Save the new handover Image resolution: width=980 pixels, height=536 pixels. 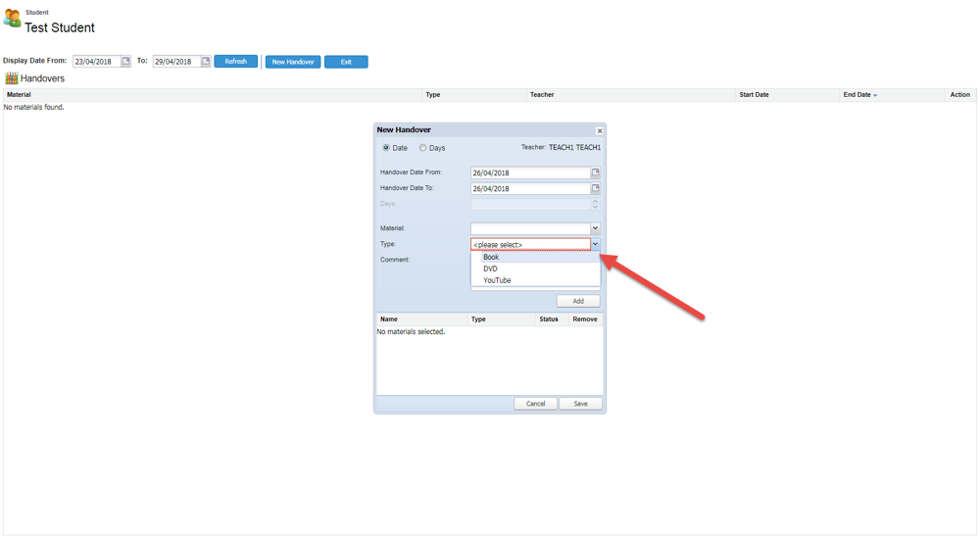coord(580,404)
